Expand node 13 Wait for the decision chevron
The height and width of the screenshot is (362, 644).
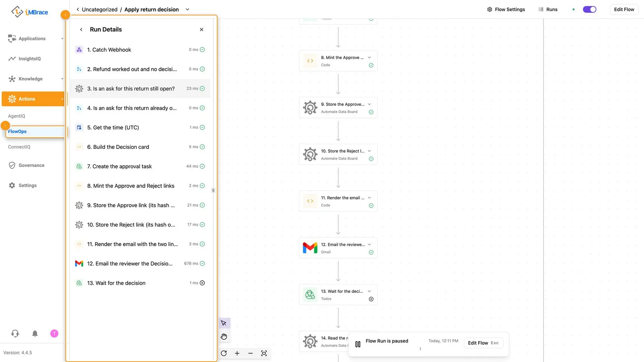tap(369, 291)
